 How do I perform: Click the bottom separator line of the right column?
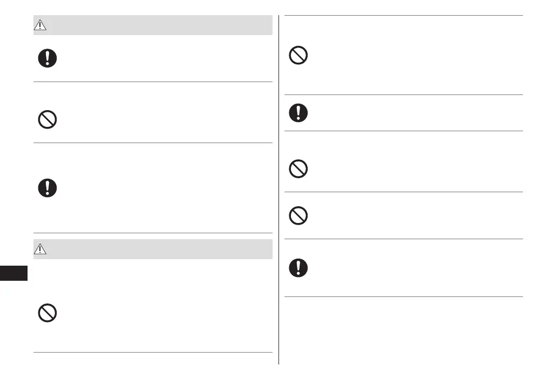404,296
